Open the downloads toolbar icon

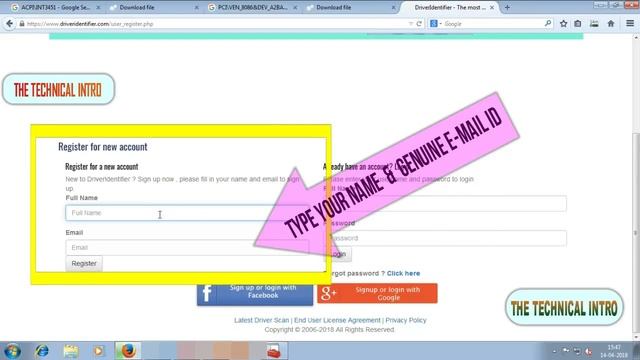click(x=594, y=24)
